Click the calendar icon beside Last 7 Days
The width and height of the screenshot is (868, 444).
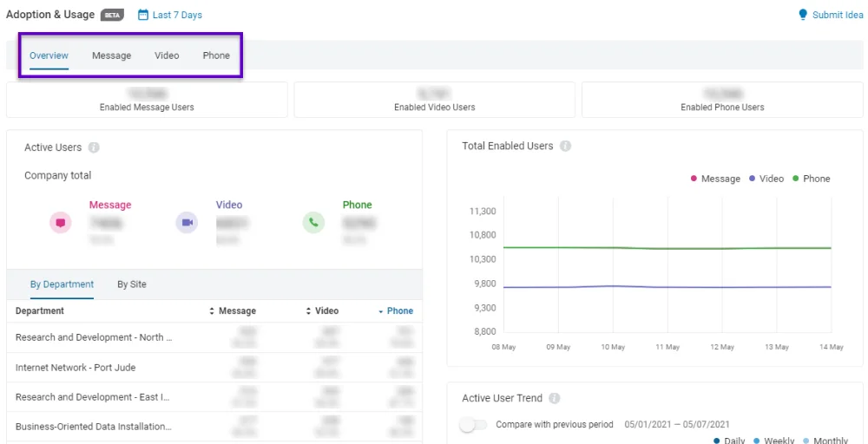[x=143, y=15]
